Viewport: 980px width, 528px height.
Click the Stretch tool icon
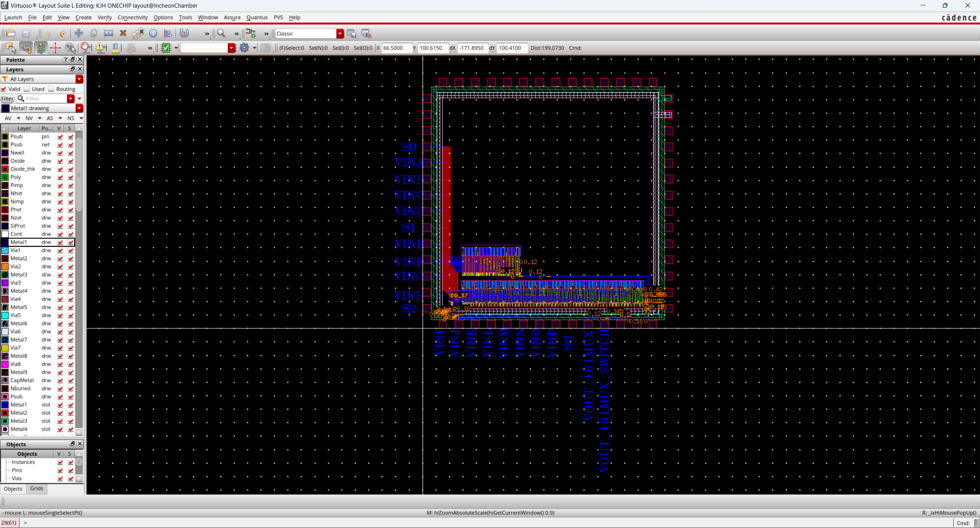[x=109, y=33]
